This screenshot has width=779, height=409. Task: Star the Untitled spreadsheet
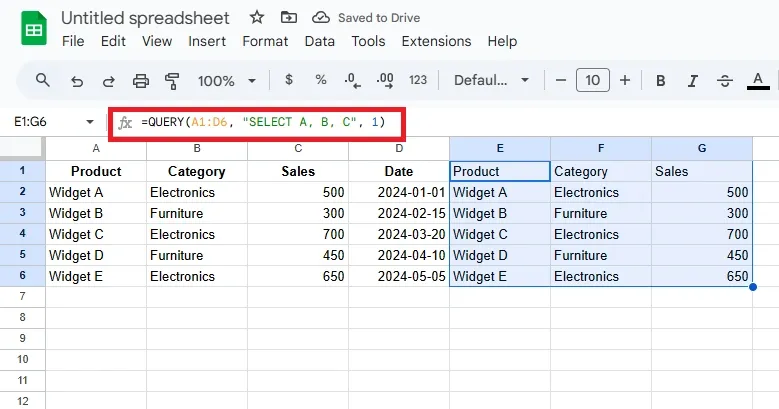[x=257, y=18]
